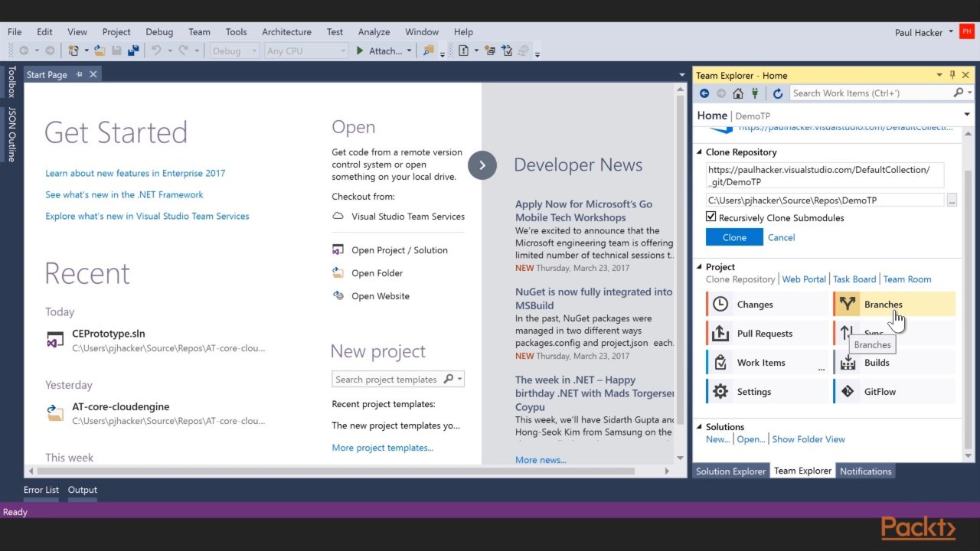This screenshot has height=551, width=980.
Task: Collapse the Clone Repository section
Action: click(x=699, y=152)
